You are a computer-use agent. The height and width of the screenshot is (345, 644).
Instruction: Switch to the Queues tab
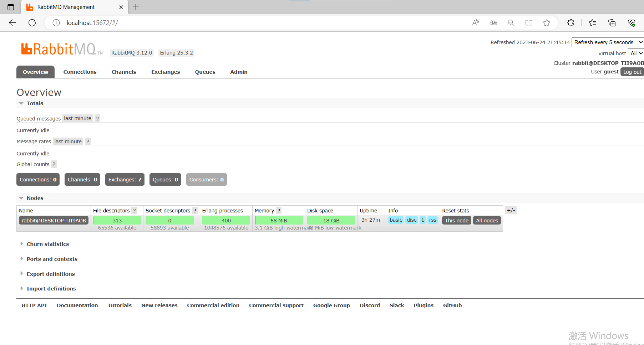pos(205,72)
